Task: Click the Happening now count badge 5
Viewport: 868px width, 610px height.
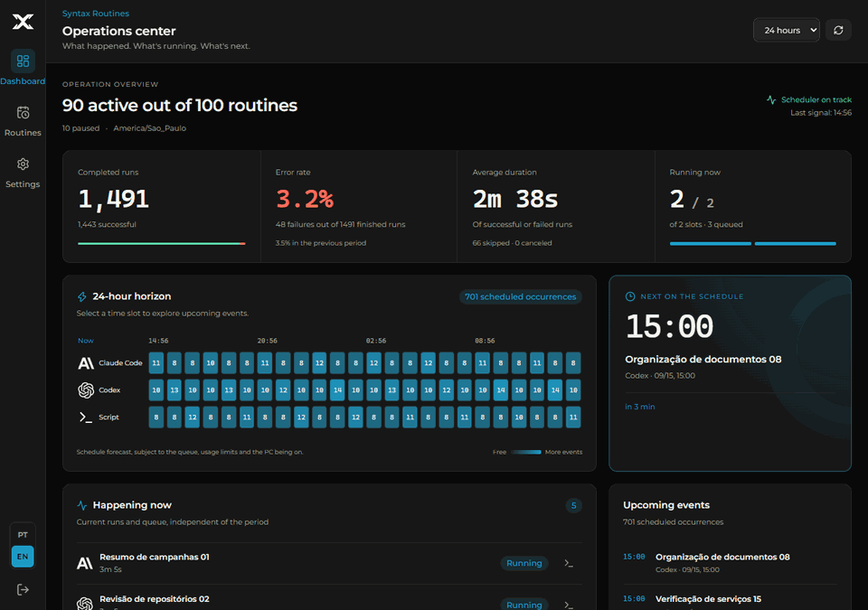Action: coord(573,505)
